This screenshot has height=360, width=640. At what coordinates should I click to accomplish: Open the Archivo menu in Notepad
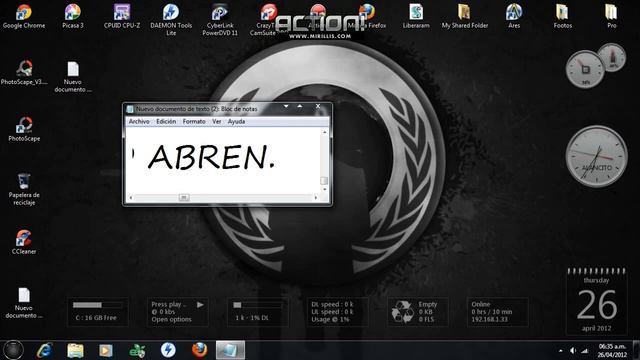click(139, 121)
